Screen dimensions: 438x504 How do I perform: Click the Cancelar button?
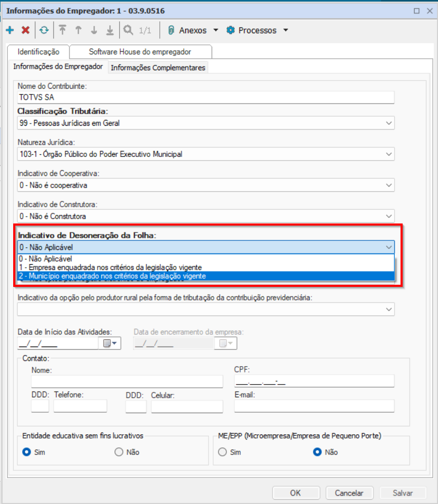[x=349, y=493]
